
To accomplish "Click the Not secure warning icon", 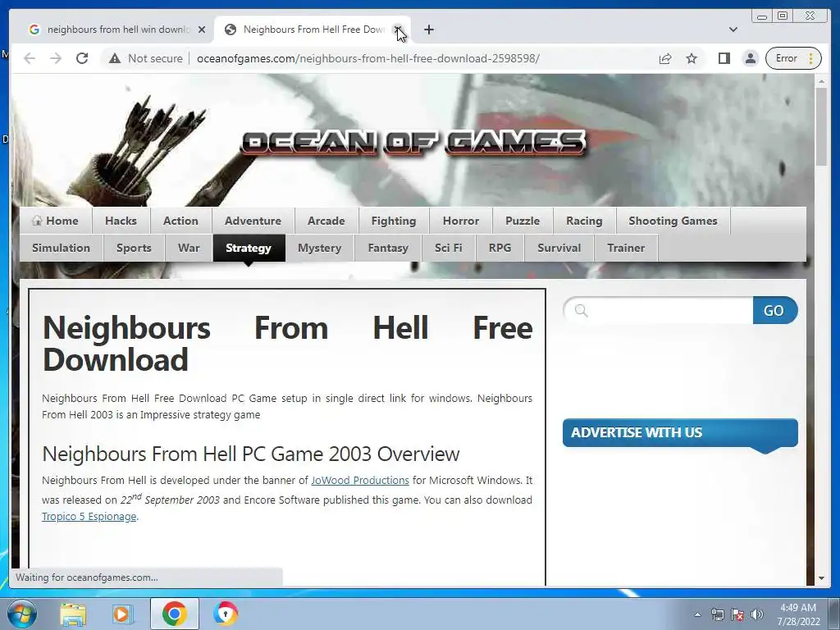I will 115,58.
